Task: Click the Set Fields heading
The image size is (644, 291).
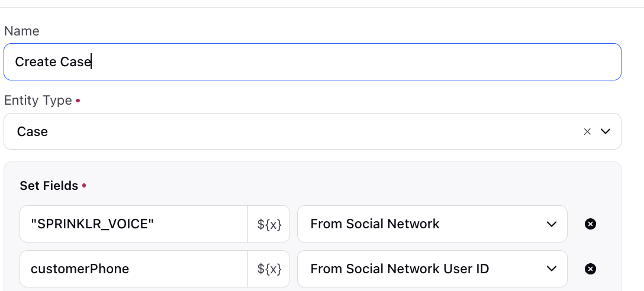Action: [49, 186]
